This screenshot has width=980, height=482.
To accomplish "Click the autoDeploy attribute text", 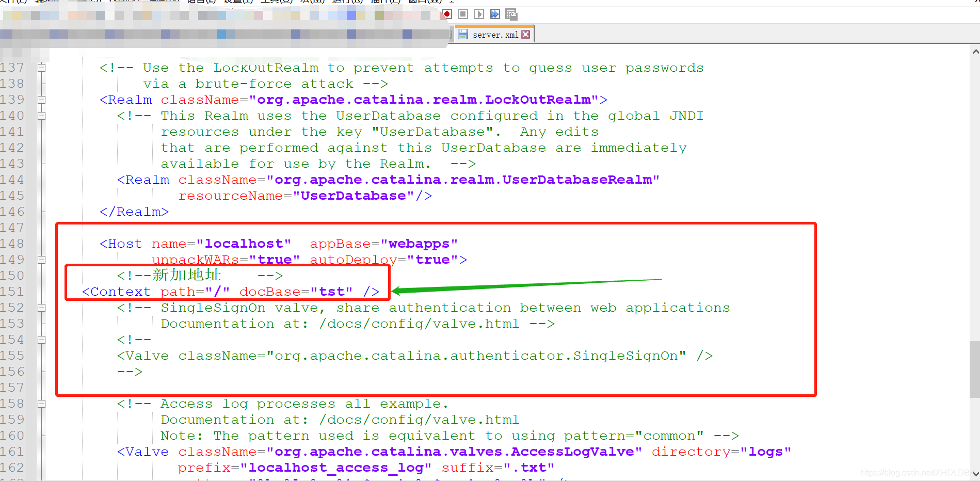I will (x=353, y=260).
